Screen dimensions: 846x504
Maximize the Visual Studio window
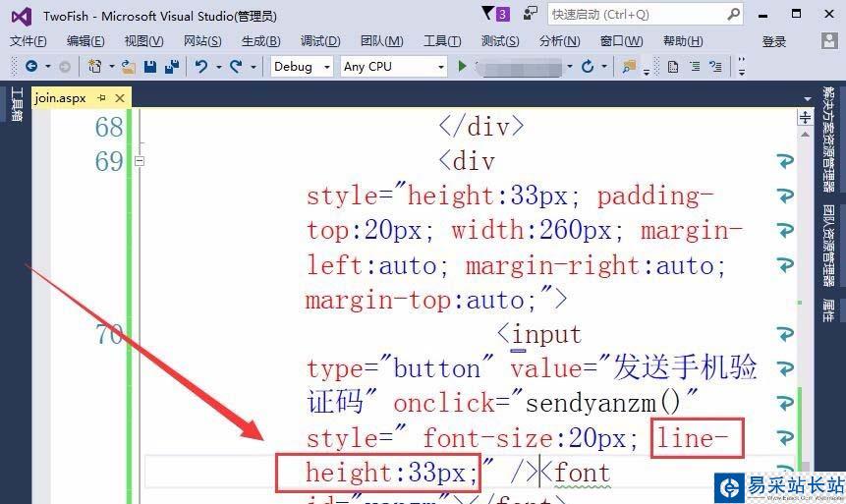[796, 14]
